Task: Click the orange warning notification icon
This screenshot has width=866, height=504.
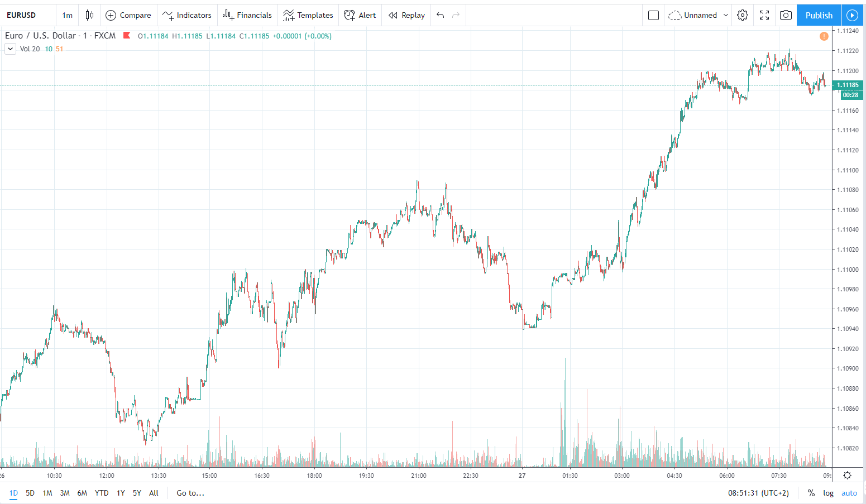Action: [x=824, y=36]
